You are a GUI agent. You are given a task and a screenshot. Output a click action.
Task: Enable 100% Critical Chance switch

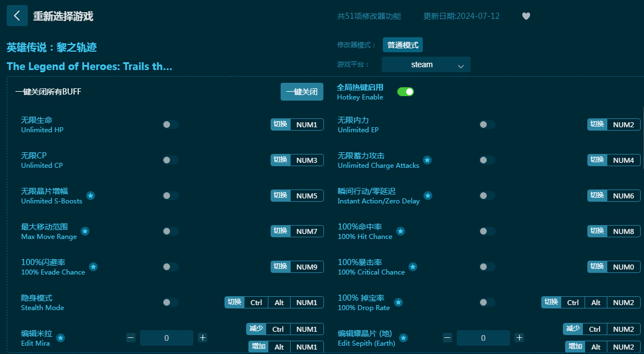pos(487,267)
